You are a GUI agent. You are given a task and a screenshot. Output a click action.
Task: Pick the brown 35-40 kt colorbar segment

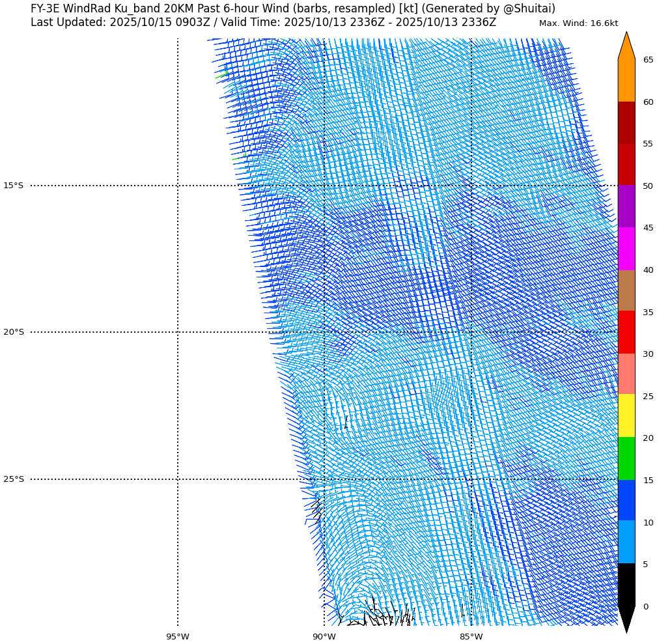click(x=626, y=290)
